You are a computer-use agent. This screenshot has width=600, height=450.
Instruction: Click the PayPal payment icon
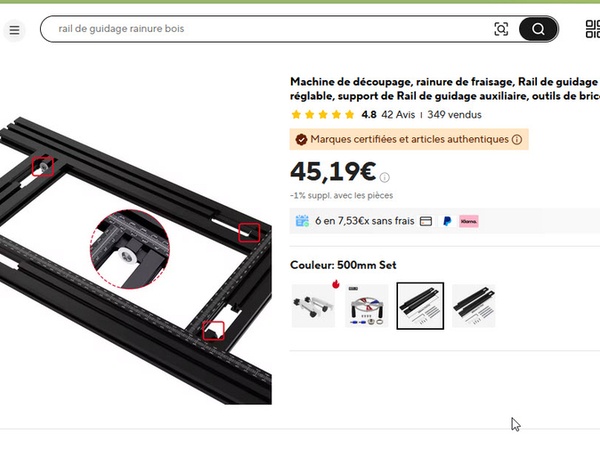point(447,221)
